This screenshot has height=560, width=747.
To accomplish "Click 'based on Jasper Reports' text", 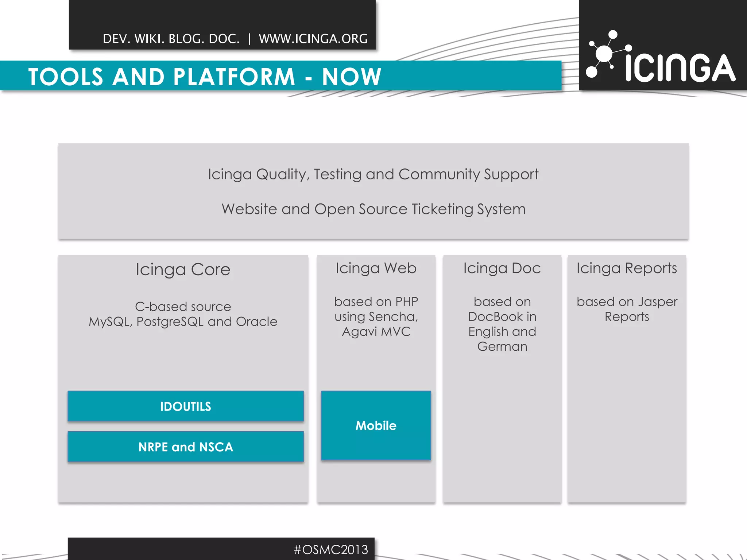I will click(x=627, y=309).
